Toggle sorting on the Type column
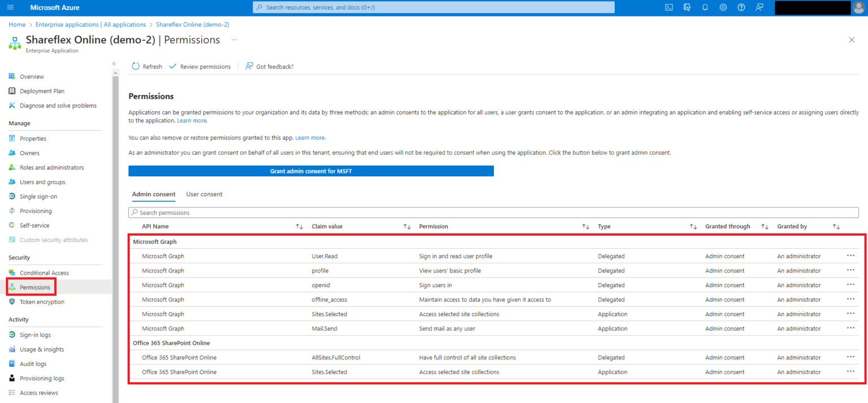Image resolution: width=868 pixels, height=403 pixels. [x=693, y=226]
